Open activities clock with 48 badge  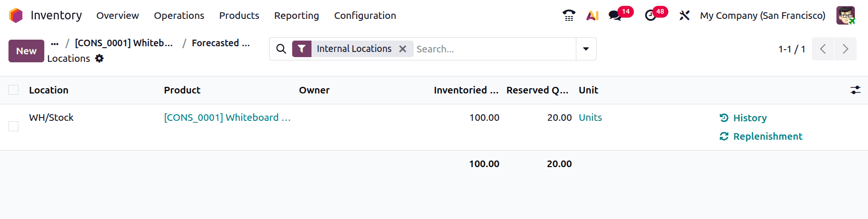pos(650,16)
